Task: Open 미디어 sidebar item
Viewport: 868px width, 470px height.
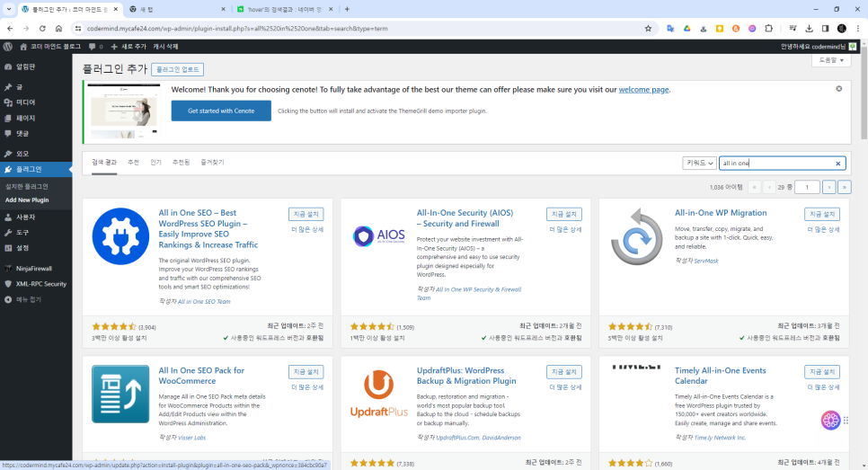Action: (x=36, y=102)
